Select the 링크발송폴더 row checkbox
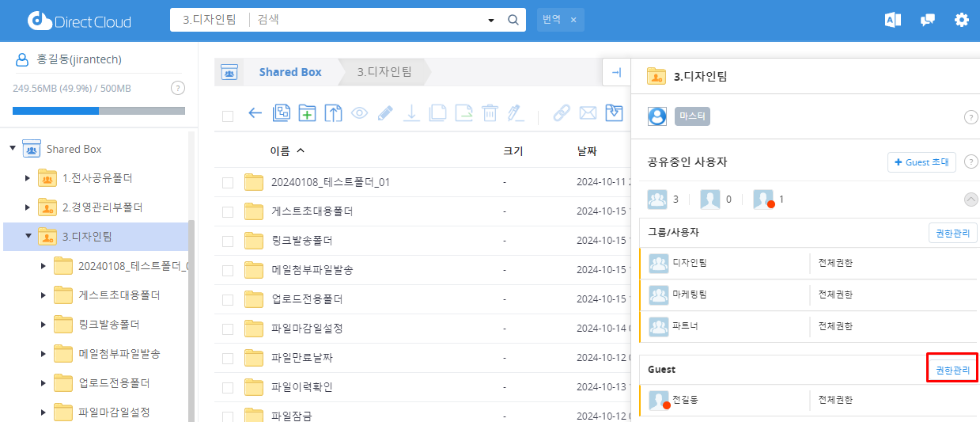The height and width of the screenshot is (422, 980). pos(228,241)
